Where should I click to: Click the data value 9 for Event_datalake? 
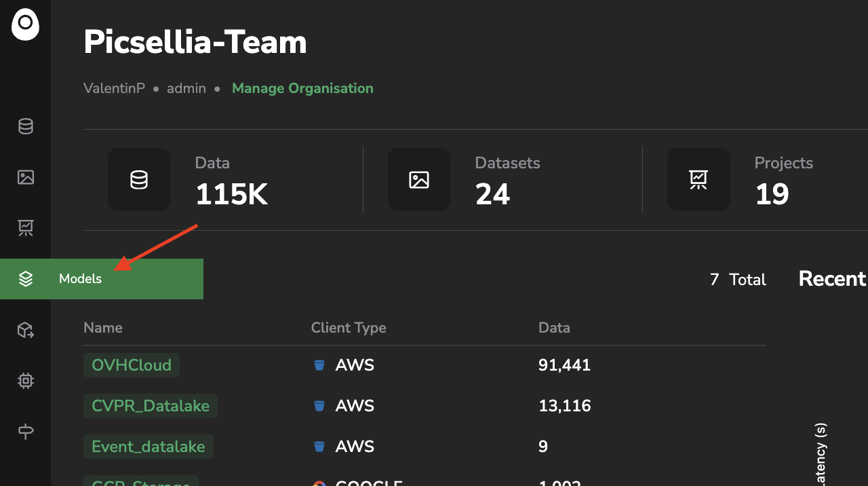(543, 447)
